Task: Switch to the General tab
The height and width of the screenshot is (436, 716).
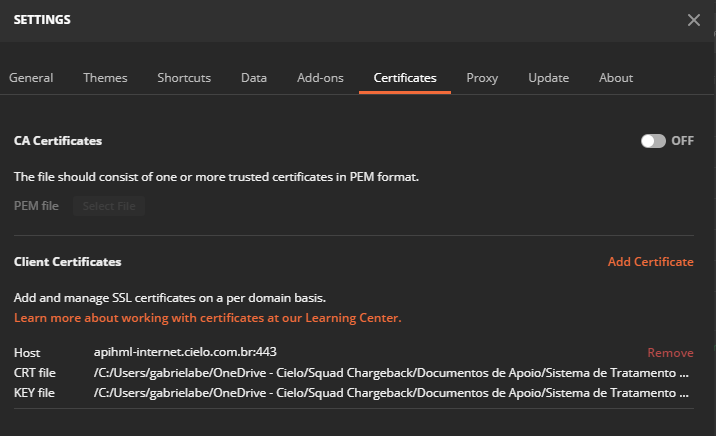Action: point(31,78)
